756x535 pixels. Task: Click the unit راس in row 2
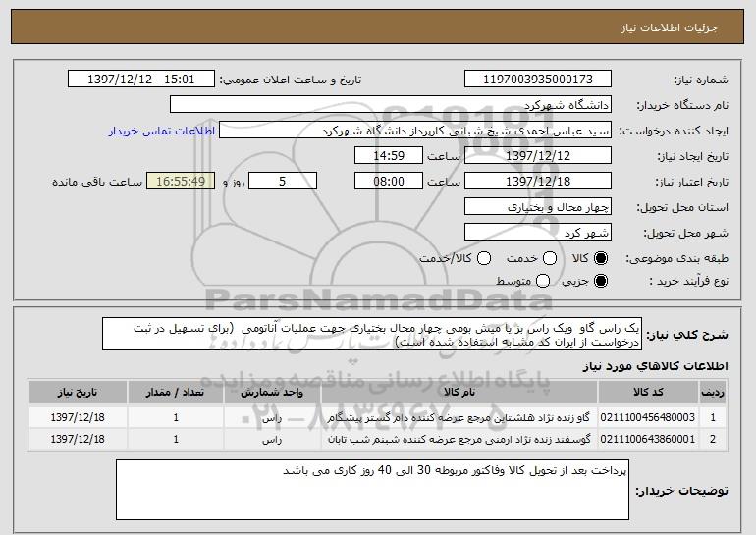(x=272, y=440)
